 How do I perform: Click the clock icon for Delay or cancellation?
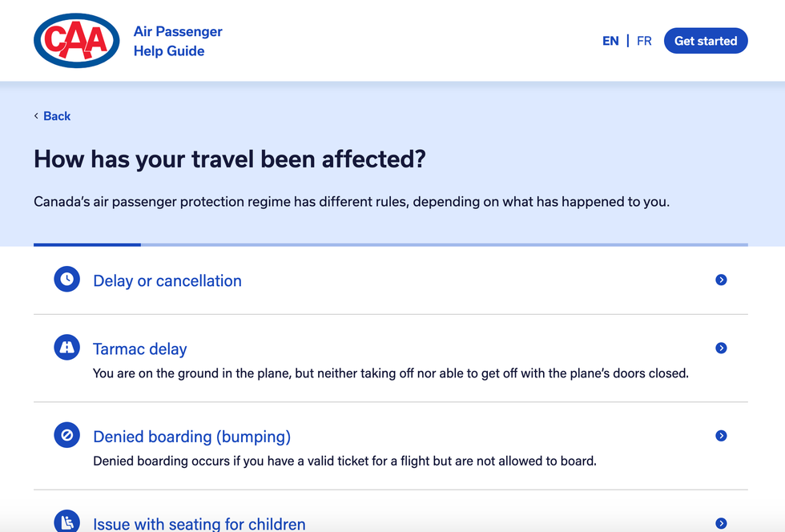[67, 280]
